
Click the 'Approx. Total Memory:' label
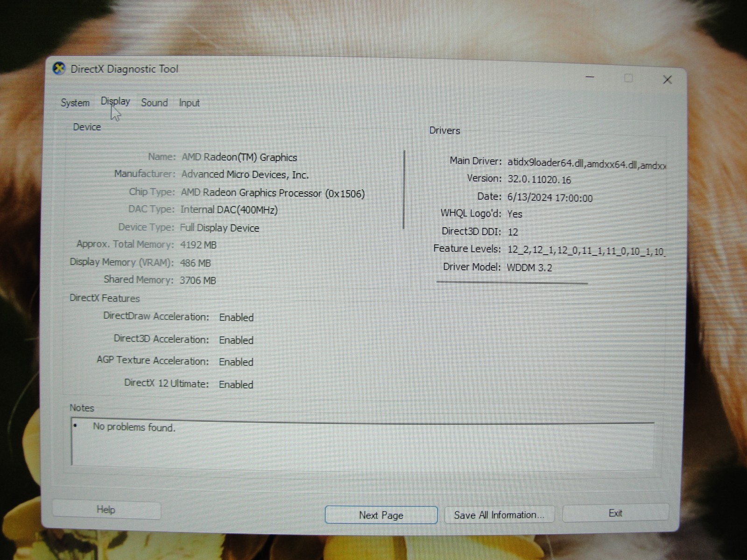(x=125, y=244)
